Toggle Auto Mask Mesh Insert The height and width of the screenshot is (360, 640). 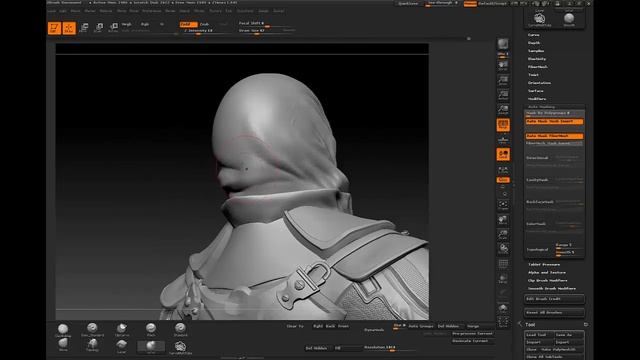pos(554,121)
